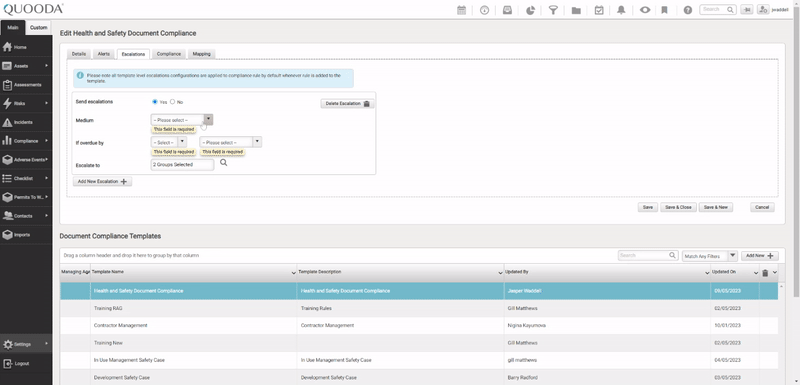This screenshot has width=800, height=385.
Task: Click the Delete Escalation button
Action: coord(347,104)
